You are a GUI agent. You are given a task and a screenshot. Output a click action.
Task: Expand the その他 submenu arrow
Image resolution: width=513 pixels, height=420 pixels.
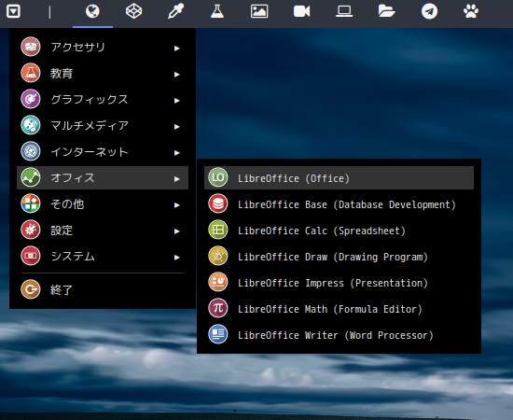[177, 205]
